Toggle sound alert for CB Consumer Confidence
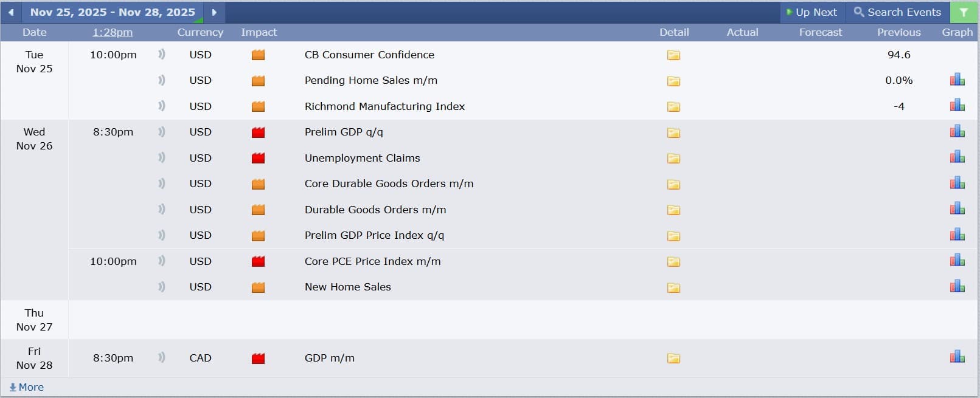 161,54
